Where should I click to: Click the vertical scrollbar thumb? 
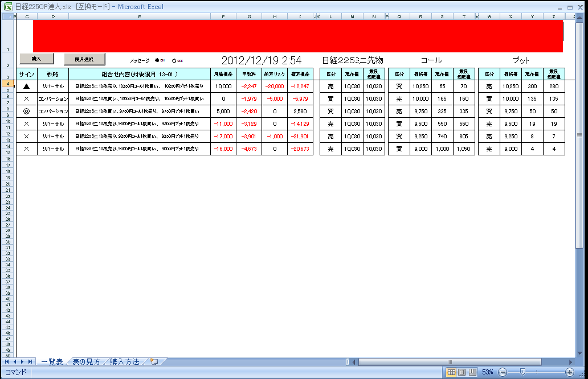[579, 135]
